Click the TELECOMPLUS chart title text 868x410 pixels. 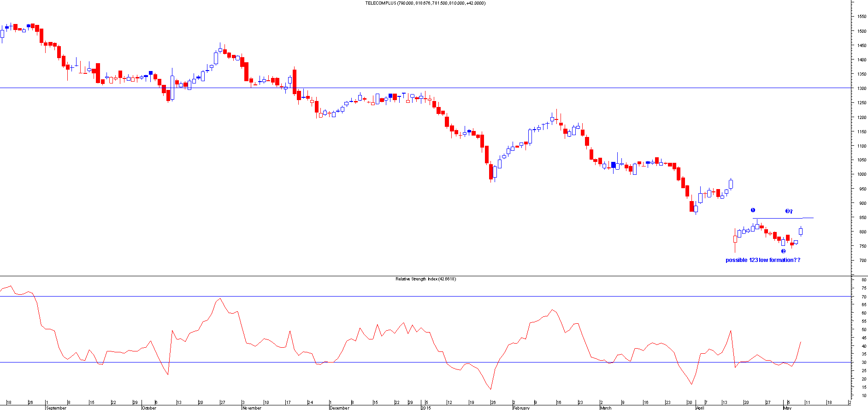coord(425,3)
